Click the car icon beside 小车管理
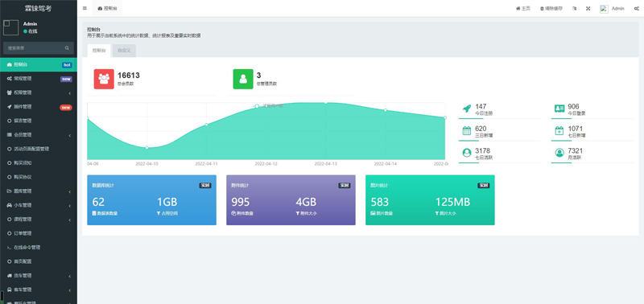Image resolution: width=644 pixels, height=304 pixels. click(x=10, y=205)
